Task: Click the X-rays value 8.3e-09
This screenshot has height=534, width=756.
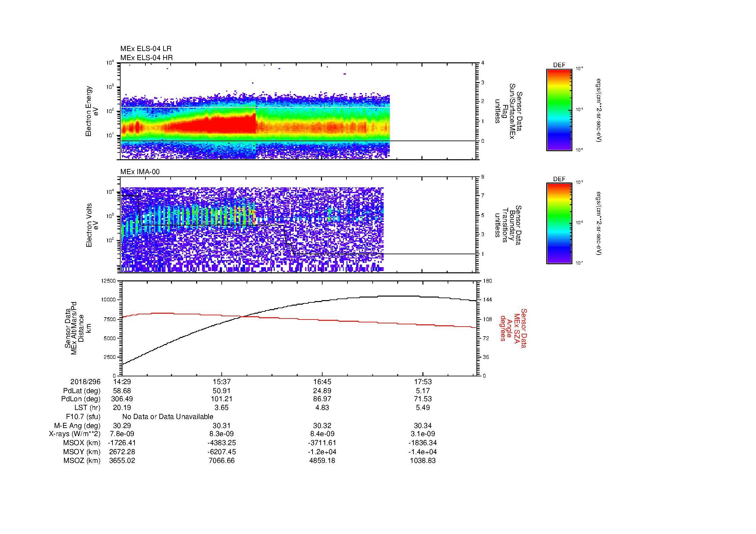Action: [222, 434]
